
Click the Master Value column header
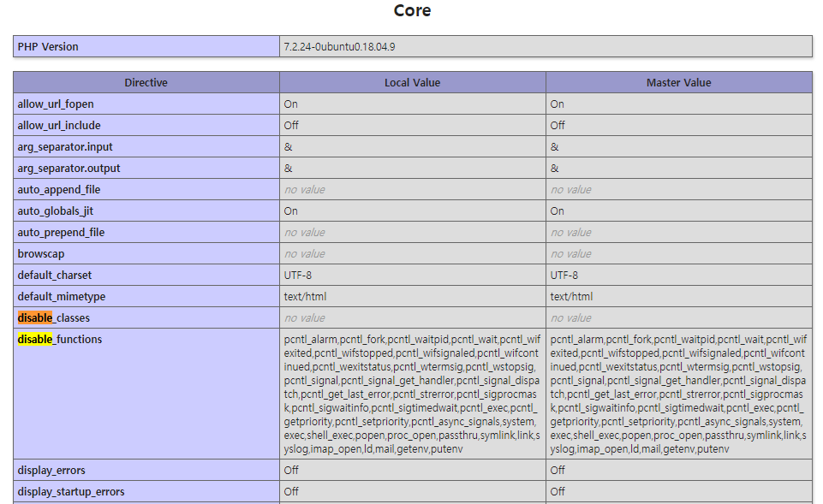coord(678,82)
